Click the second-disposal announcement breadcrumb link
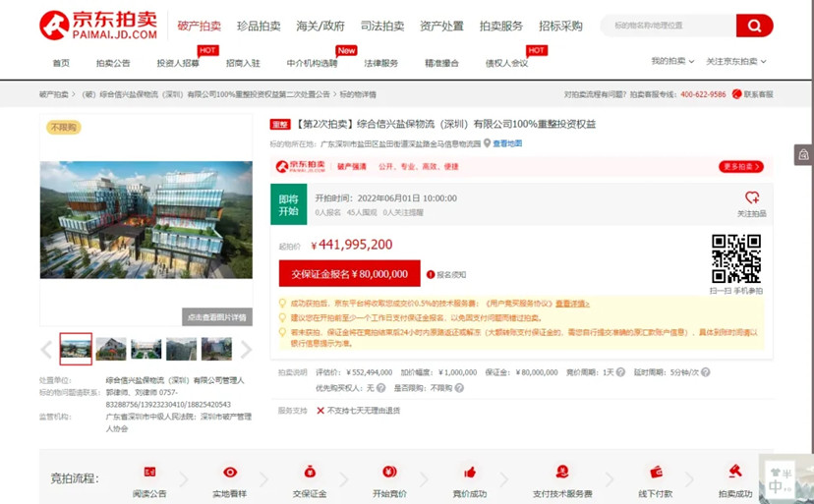Screen dimensions: 814x504 tap(206, 94)
